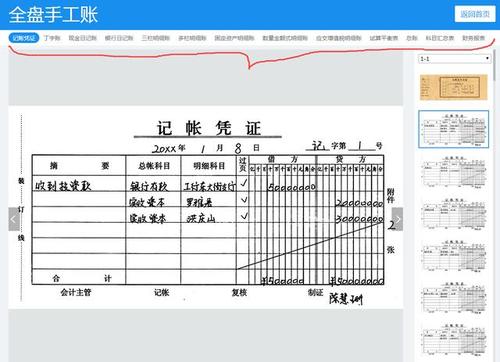Click the 全盘手工账 header title
Image resolution: width=500 pixels, height=362 pixels.
(53, 15)
